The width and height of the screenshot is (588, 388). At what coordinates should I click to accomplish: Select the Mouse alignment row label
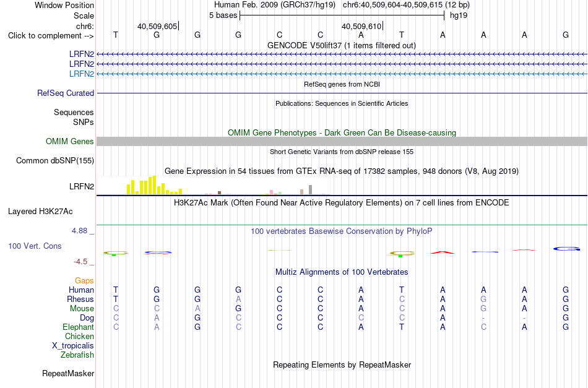click(x=82, y=309)
